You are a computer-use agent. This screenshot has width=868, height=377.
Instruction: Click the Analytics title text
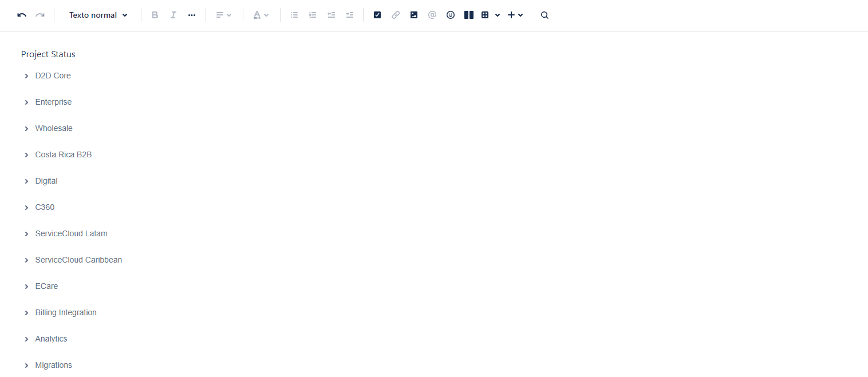click(51, 339)
